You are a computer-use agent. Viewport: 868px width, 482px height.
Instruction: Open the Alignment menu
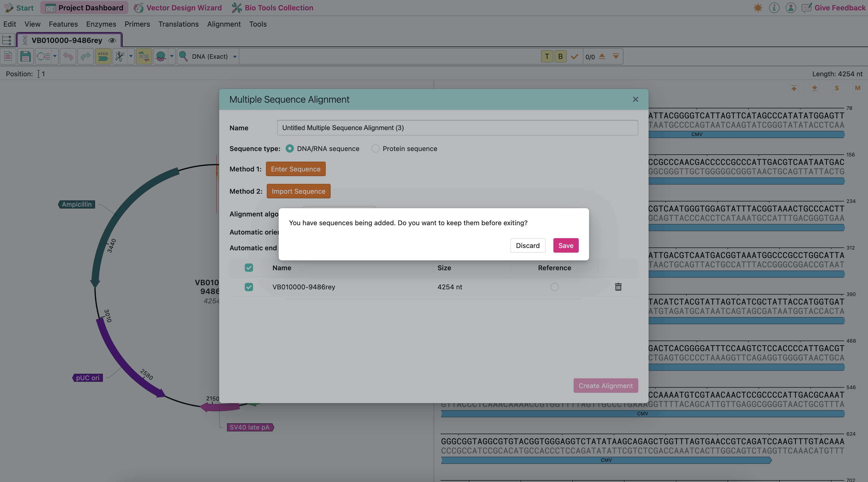224,24
